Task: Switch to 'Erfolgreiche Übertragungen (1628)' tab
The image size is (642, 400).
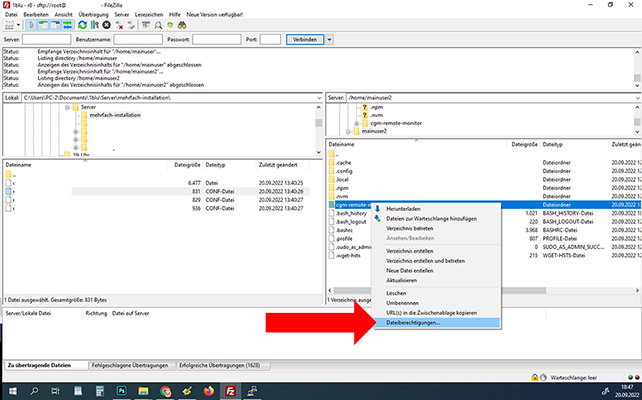Action: [223, 365]
